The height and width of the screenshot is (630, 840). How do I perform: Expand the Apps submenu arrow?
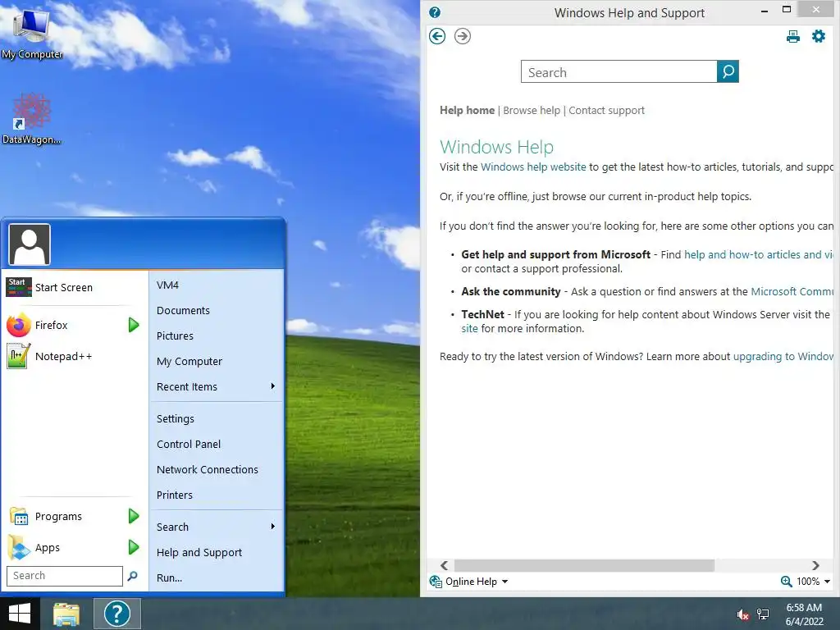tap(134, 547)
